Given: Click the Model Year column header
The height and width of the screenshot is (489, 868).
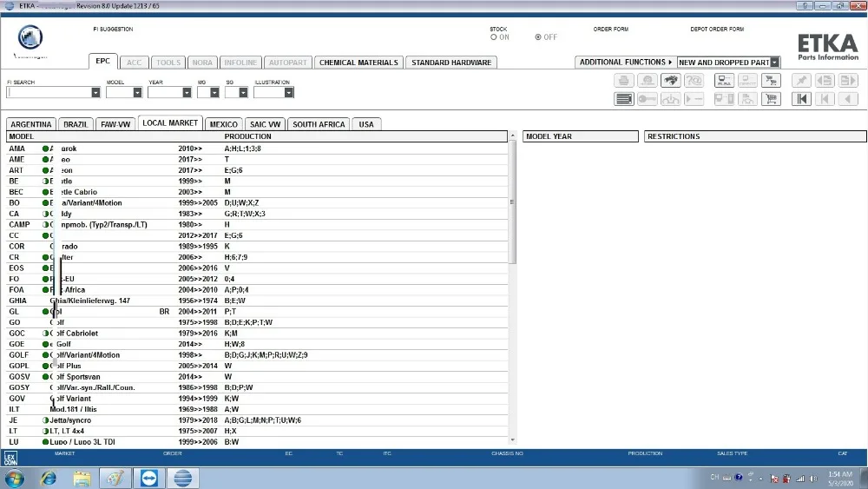Looking at the screenshot, I should (x=581, y=136).
